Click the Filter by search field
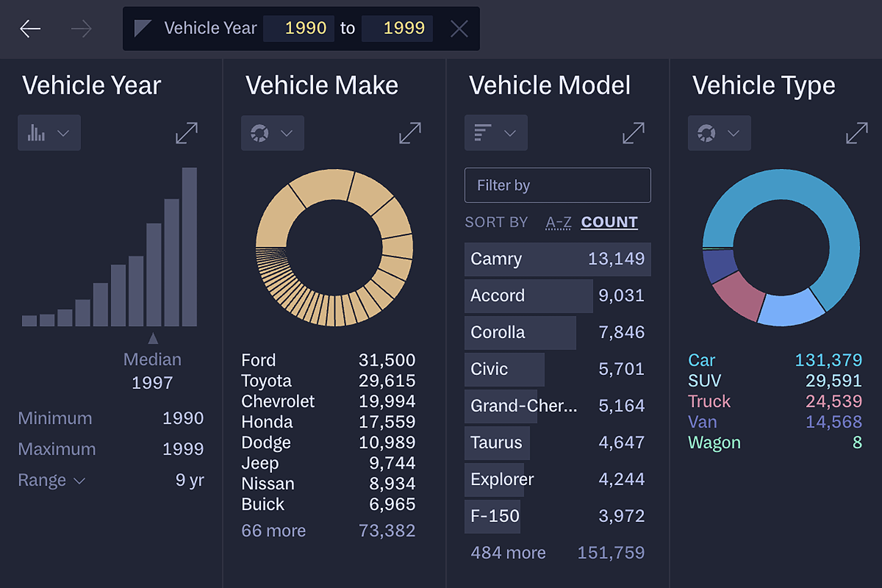Image resolution: width=882 pixels, height=588 pixels. click(x=557, y=185)
